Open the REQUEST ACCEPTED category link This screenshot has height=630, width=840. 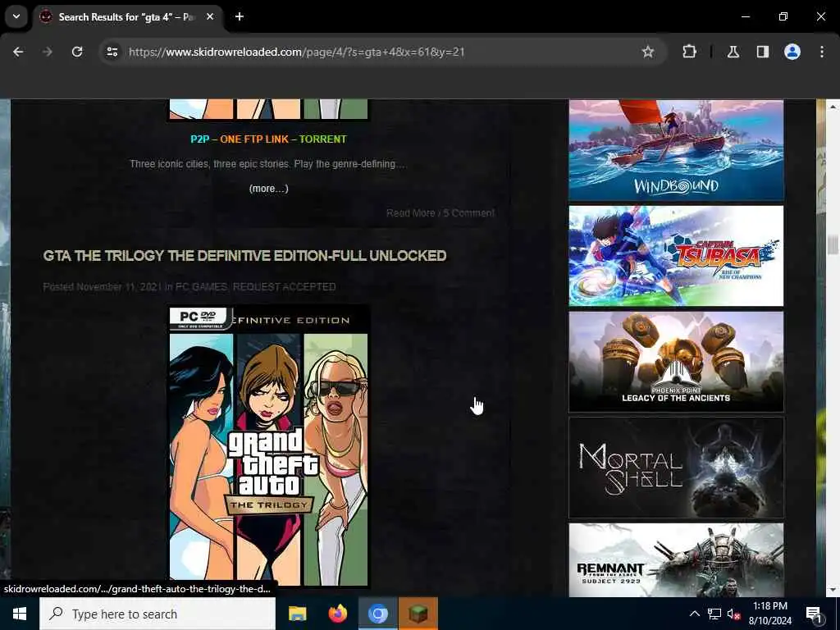pyautogui.click(x=284, y=287)
